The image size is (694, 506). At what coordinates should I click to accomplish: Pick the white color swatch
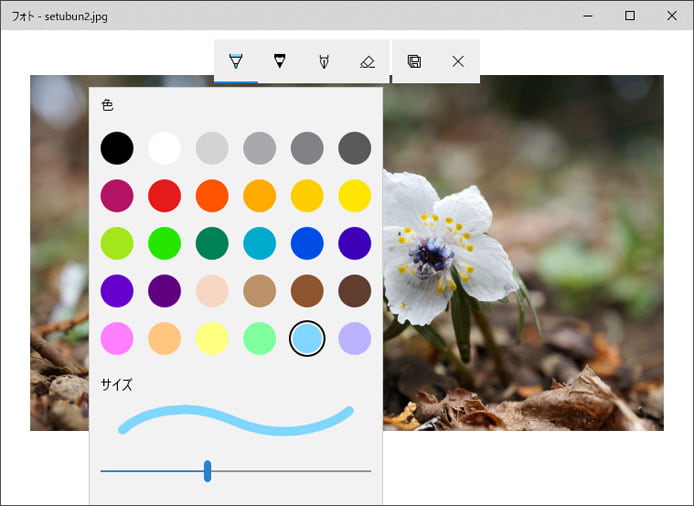click(x=165, y=148)
